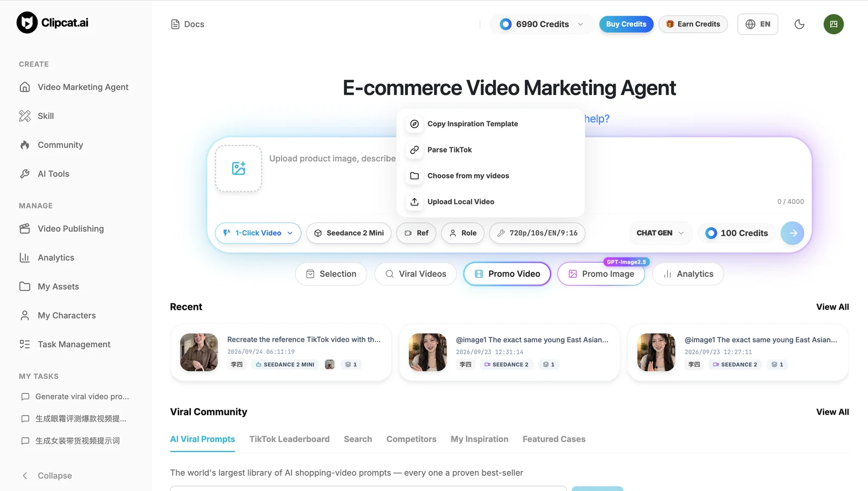The image size is (868, 491).
Task: Click the Role button
Action: [463, 233]
